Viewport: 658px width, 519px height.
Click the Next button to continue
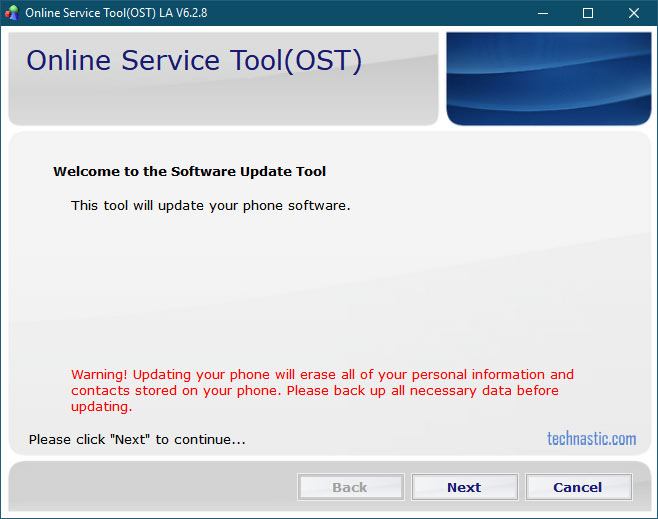pyautogui.click(x=464, y=487)
